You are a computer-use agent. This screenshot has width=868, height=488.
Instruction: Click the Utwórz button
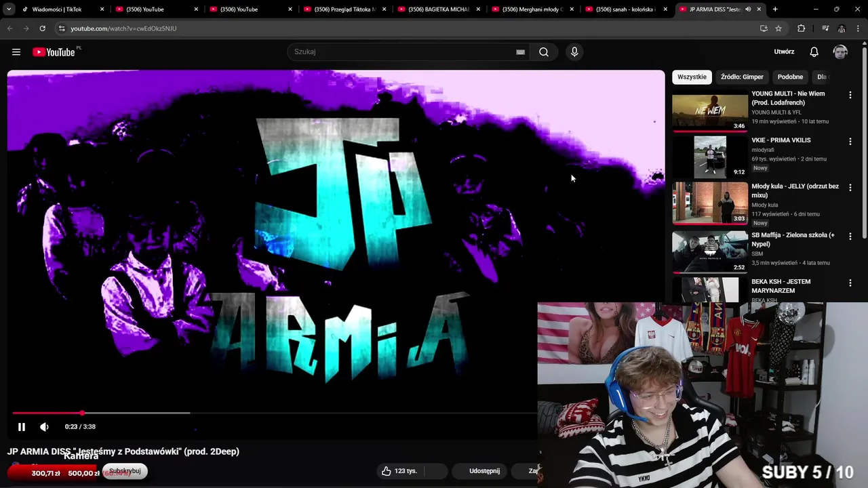coord(784,52)
